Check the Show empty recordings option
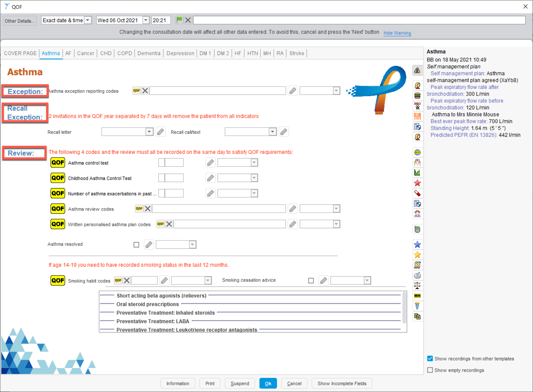Screen dimensions: 533x392 (x=430, y=370)
